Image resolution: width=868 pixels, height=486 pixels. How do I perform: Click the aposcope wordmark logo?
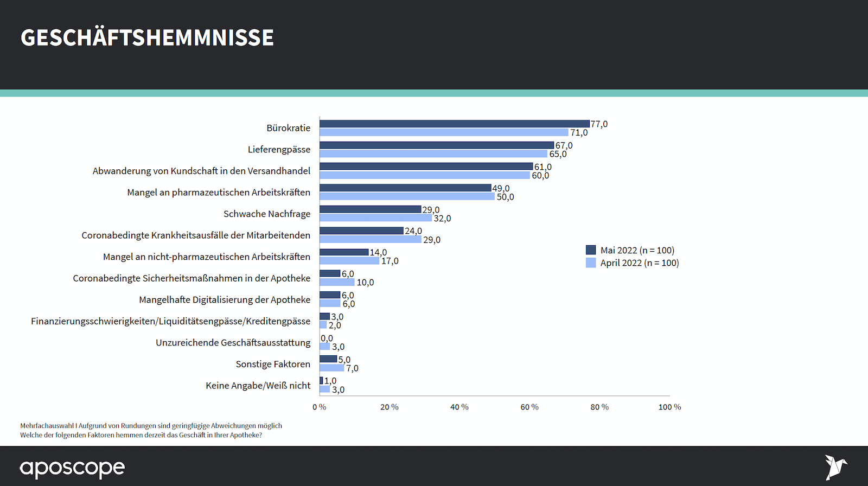(x=72, y=468)
